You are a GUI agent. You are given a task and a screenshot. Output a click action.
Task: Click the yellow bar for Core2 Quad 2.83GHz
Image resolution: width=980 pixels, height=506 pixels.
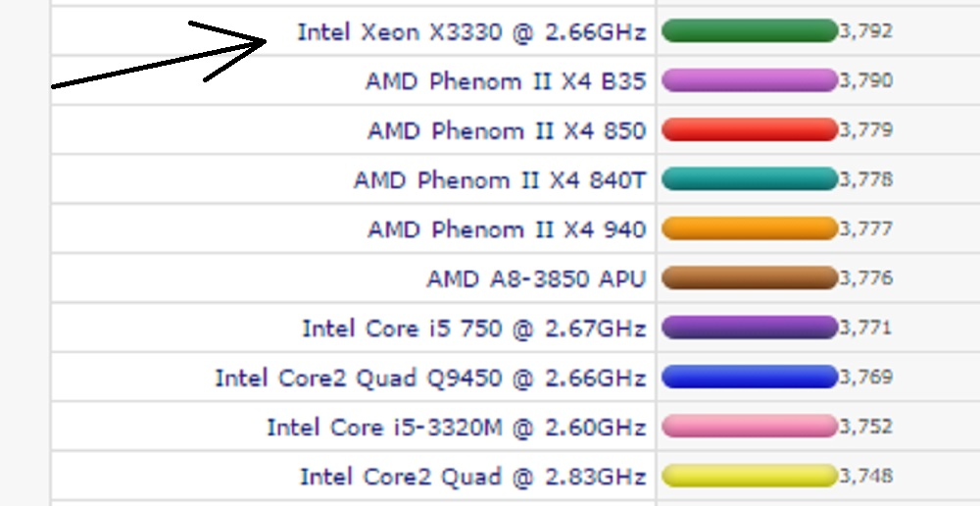coord(750,477)
